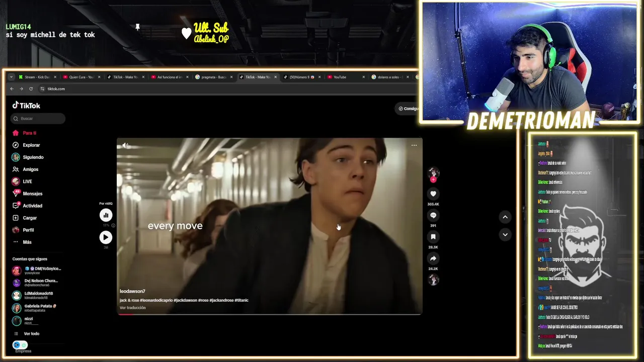Open the video three-dots options menu
644x362 pixels.
[x=414, y=145]
